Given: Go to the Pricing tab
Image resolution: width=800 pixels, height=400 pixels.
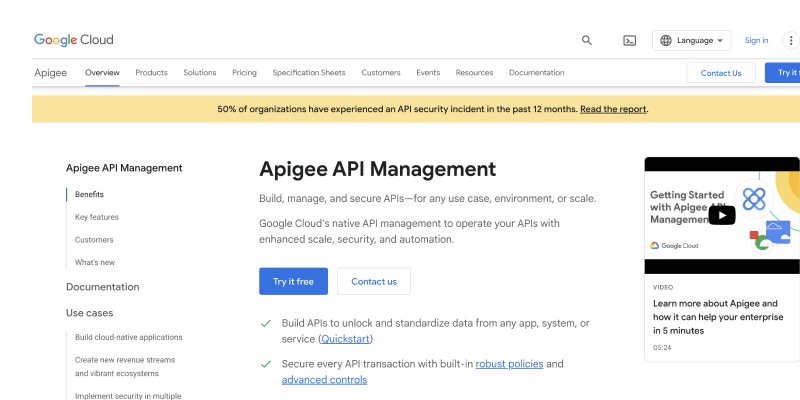Looking at the screenshot, I should (244, 72).
